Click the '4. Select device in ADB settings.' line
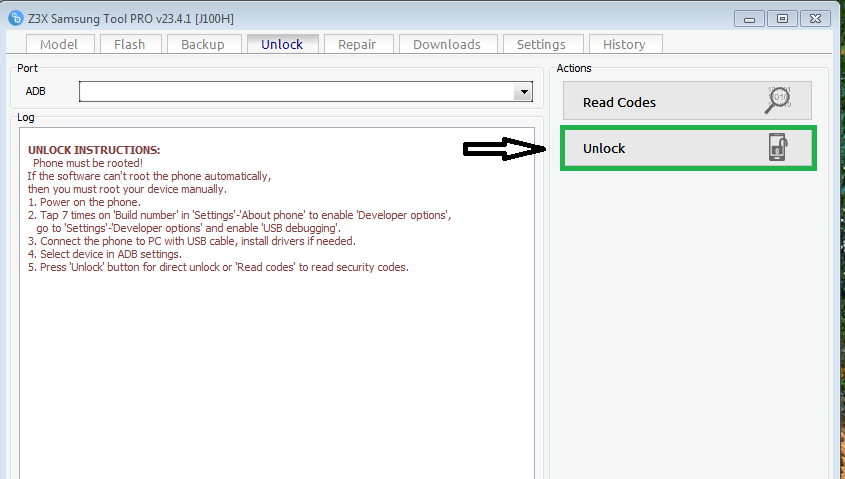845x479 pixels. [x=105, y=254]
